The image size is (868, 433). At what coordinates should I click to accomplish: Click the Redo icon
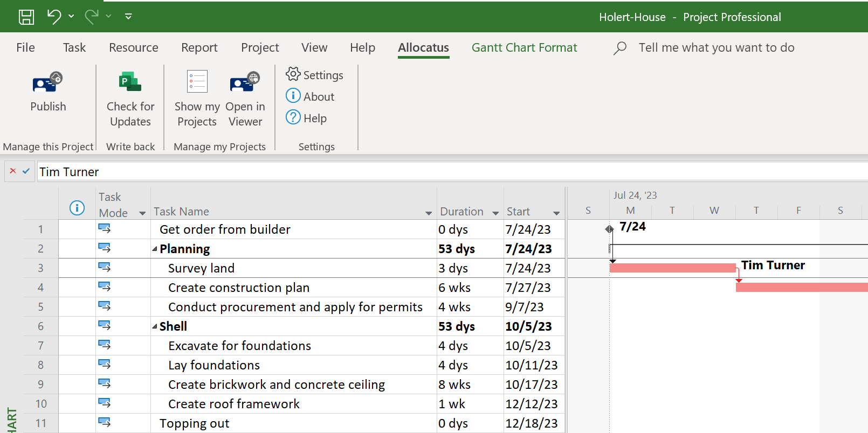tap(92, 17)
